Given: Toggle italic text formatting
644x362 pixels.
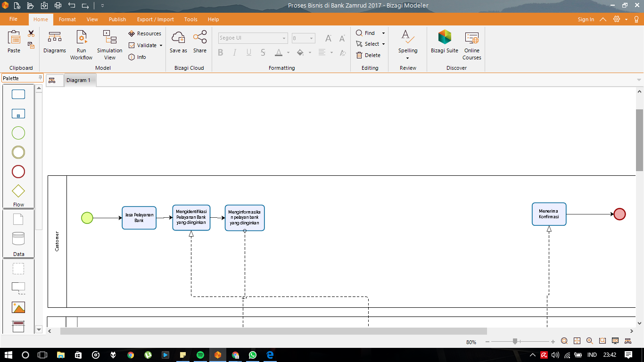Looking at the screenshot, I should (234, 53).
